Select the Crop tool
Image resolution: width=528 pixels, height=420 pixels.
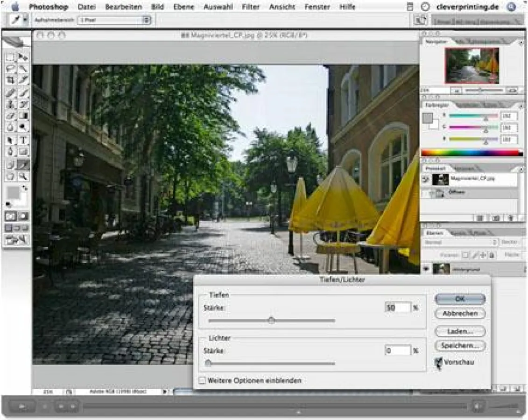(10, 81)
